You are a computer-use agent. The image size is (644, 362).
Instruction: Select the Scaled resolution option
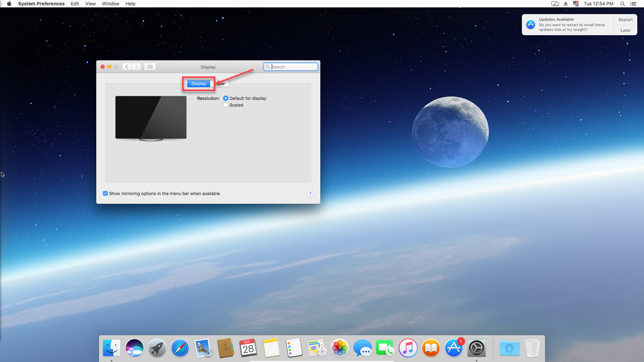pos(226,105)
